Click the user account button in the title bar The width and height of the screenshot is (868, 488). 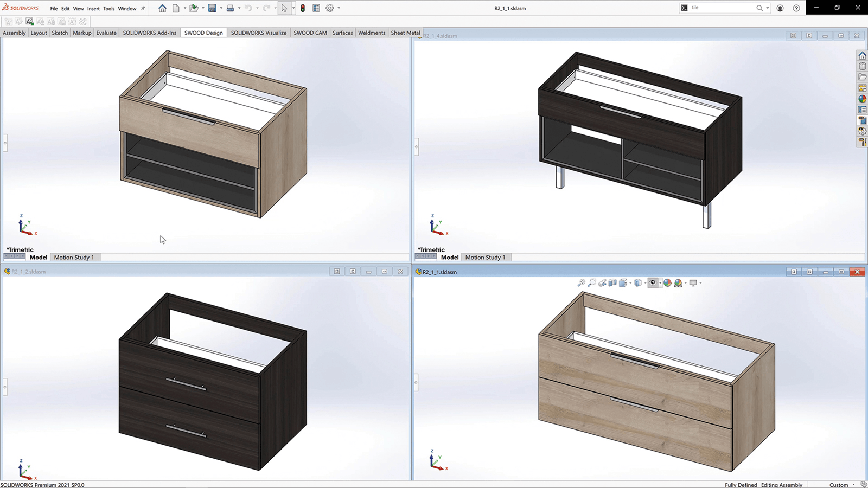pyautogui.click(x=780, y=8)
